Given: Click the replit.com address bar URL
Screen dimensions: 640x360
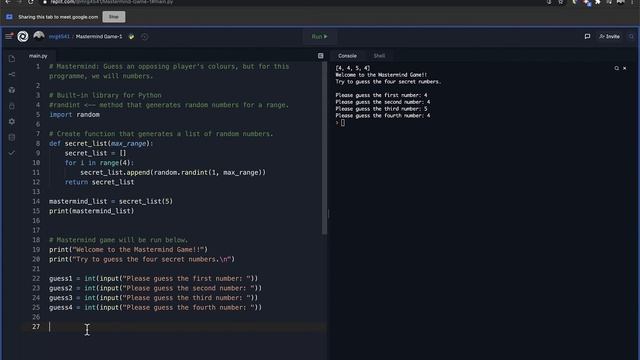Looking at the screenshot, I should click(112, 2).
